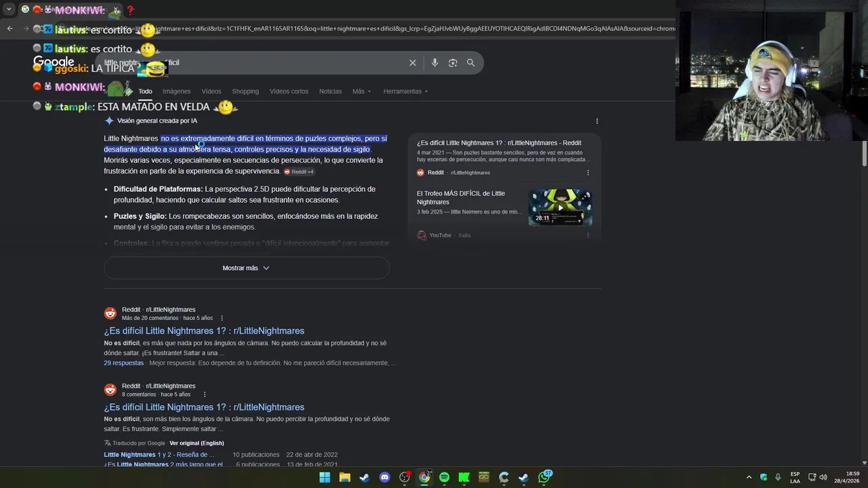Image resolution: width=868 pixels, height=488 pixels.
Task: Open the volume control in the tray
Action: click(x=823, y=477)
